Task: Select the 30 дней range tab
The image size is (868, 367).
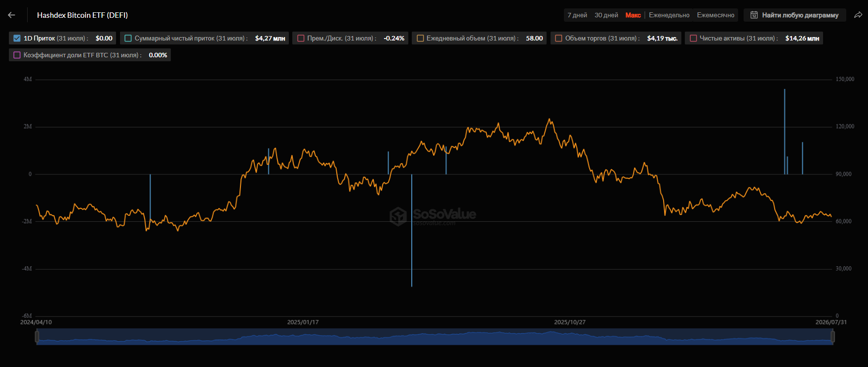Action: tap(606, 15)
